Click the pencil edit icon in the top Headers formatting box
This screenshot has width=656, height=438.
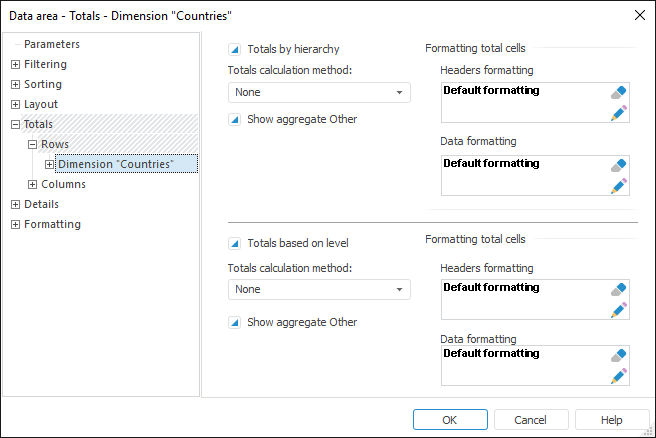619,112
